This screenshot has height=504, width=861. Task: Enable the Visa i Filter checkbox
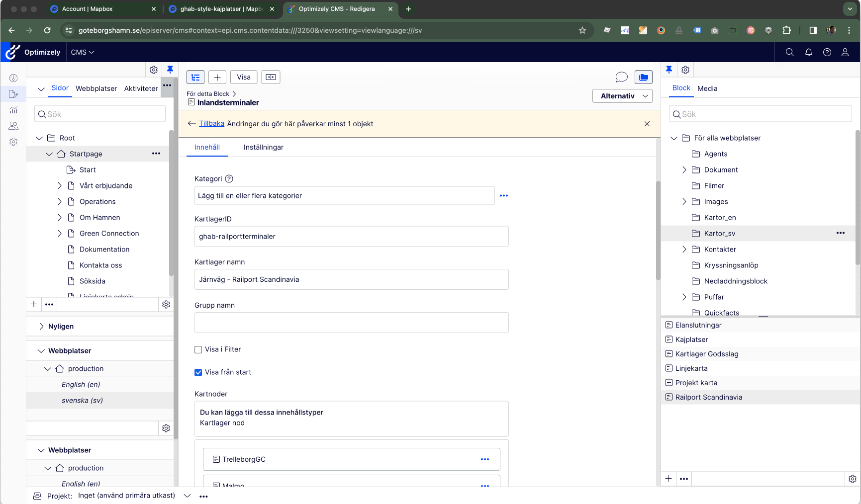coord(198,349)
